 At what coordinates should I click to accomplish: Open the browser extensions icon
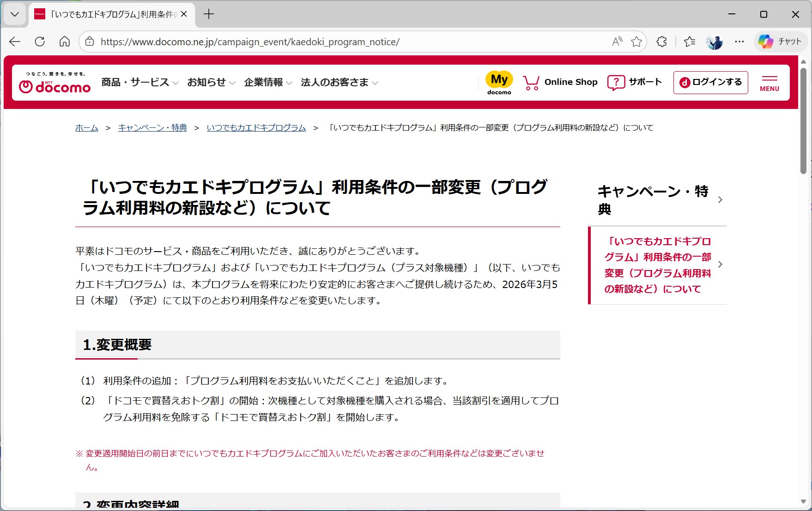[661, 42]
